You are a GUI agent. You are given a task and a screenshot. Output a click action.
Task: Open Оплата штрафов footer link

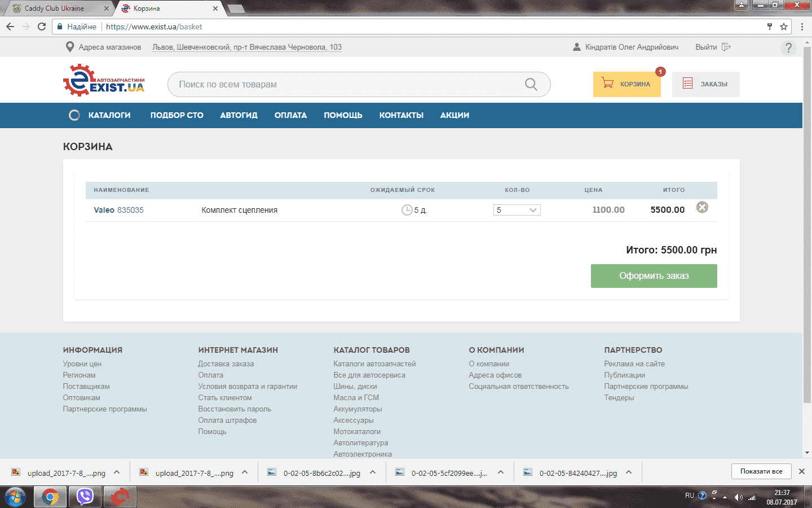point(227,421)
